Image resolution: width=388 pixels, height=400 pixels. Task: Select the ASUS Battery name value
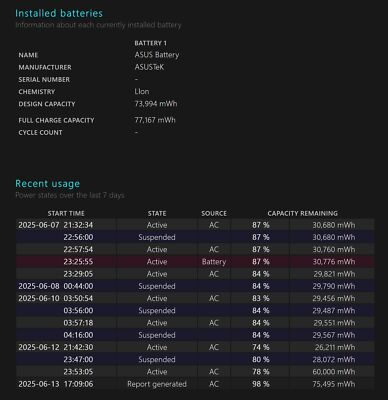click(x=157, y=55)
